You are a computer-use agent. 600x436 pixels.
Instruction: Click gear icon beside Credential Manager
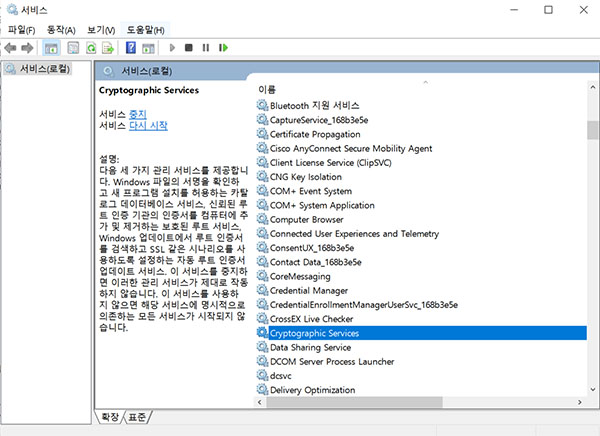tap(262, 290)
